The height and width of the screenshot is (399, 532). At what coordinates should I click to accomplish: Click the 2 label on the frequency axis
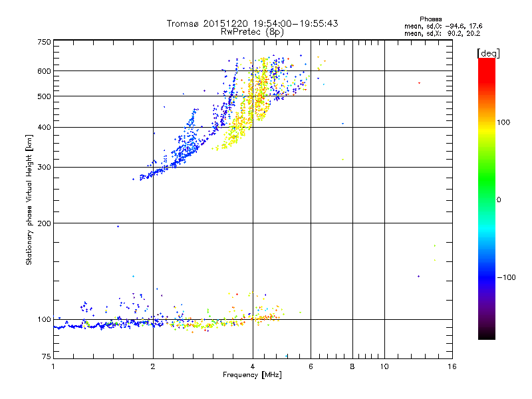pos(153,366)
